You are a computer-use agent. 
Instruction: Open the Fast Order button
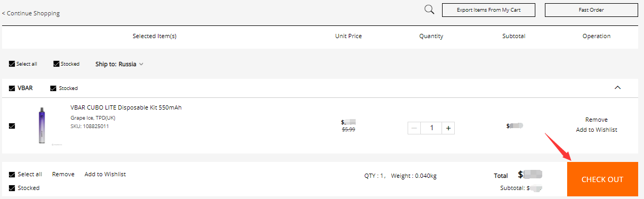click(591, 10)
